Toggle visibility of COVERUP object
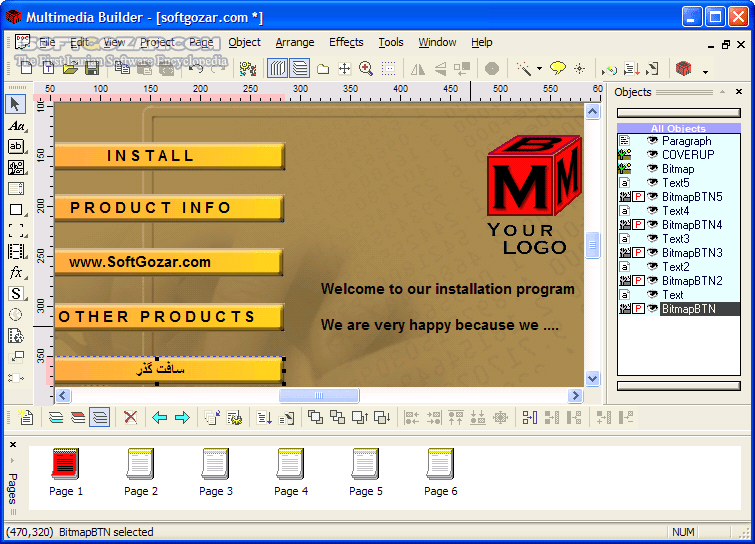The width and height of the screenshot is (755, 544). tap(652, 155)
